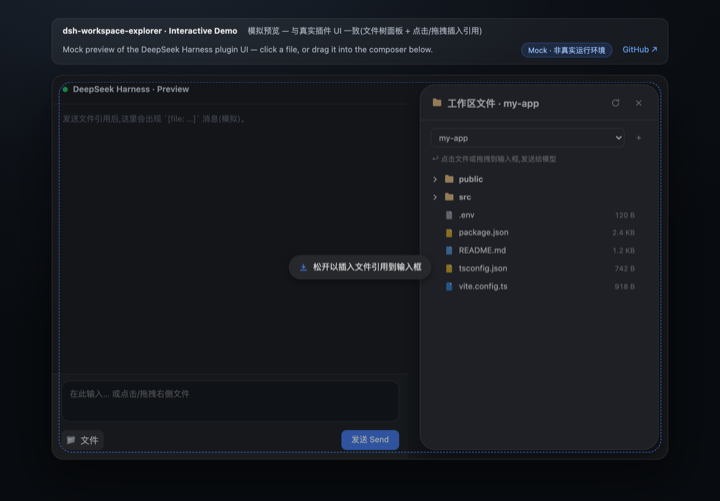Close the workspace files panel

pos(638,103)
